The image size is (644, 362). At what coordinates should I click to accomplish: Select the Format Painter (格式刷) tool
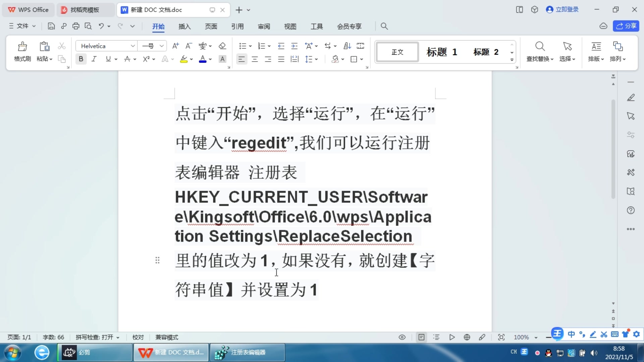[x=22, y=52]
